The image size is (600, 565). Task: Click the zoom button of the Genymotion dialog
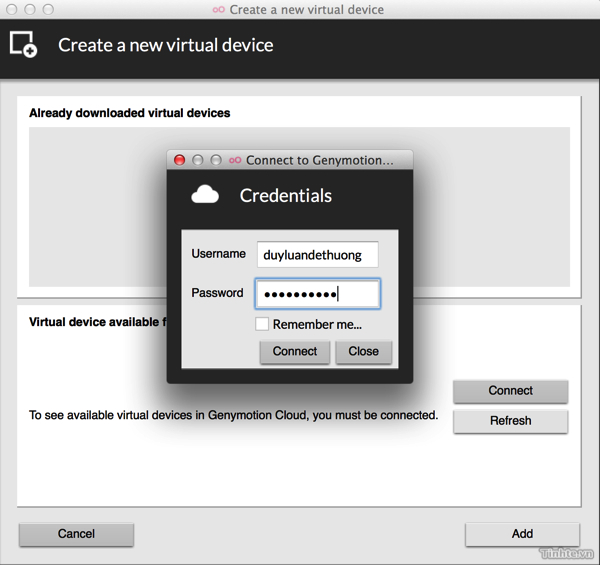pyautogui.click(x=216, y=160)
